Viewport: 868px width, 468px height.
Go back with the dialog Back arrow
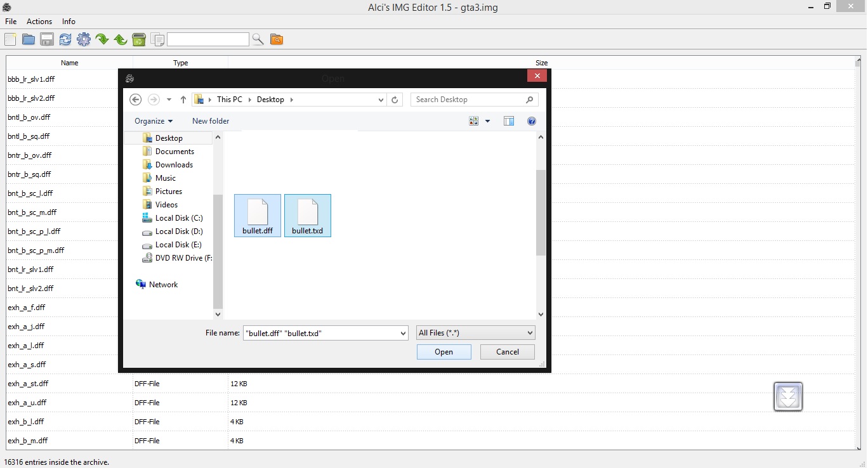tap(135, 100)
